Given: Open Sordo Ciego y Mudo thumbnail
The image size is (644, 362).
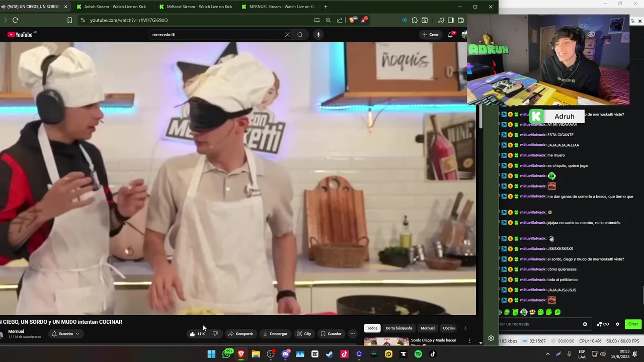Looking at the screenshot, I should 386,342.
